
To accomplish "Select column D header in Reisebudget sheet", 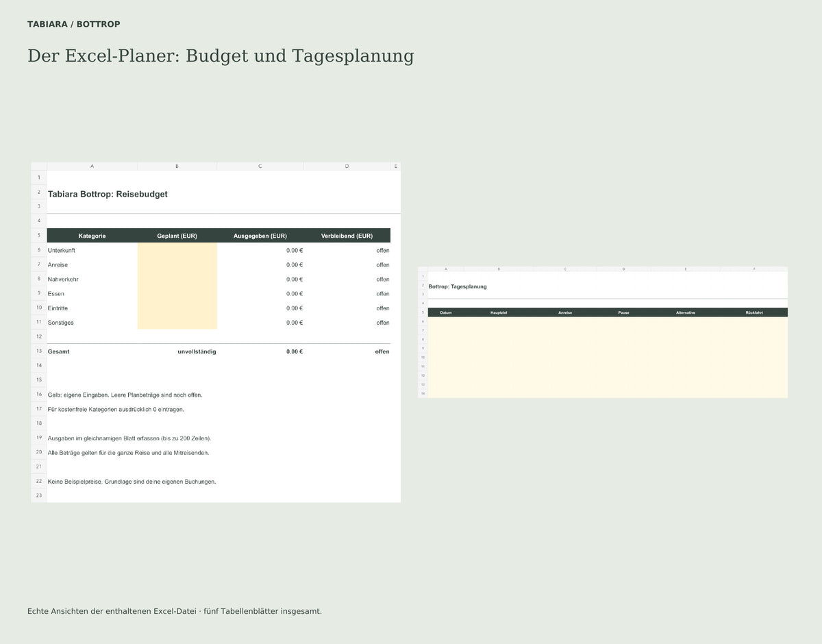I will pyautogui.click(x=347, y=166).
